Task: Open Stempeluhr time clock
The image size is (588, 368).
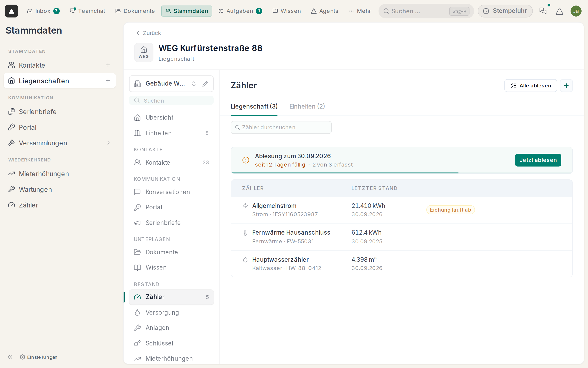Action: pos(505,11)
